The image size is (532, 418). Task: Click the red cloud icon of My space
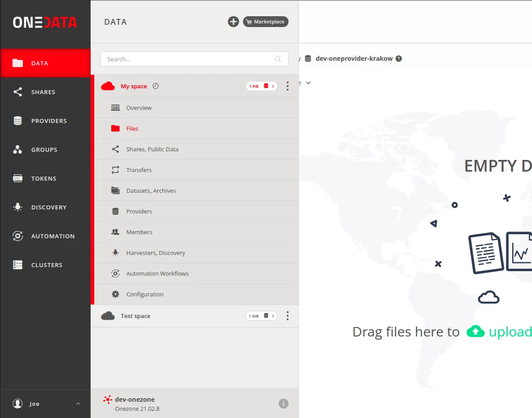[x=108, y=86]
